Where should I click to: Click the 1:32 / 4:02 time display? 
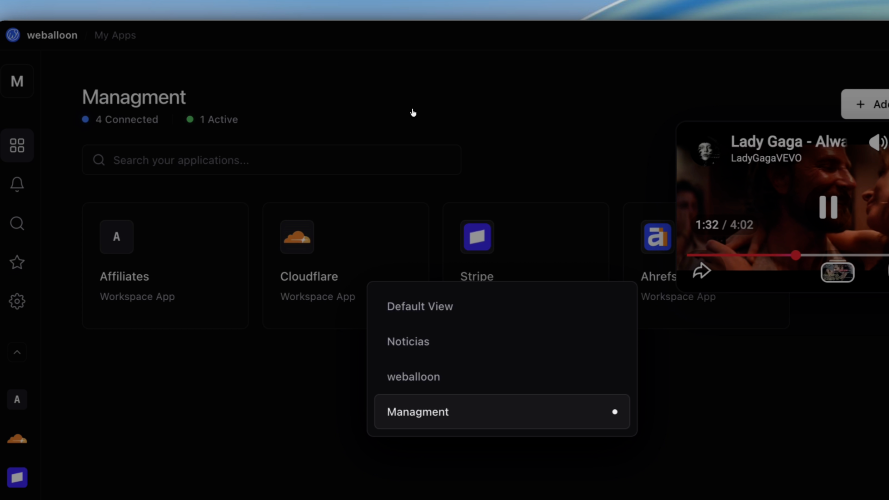(x=725, y=224)
